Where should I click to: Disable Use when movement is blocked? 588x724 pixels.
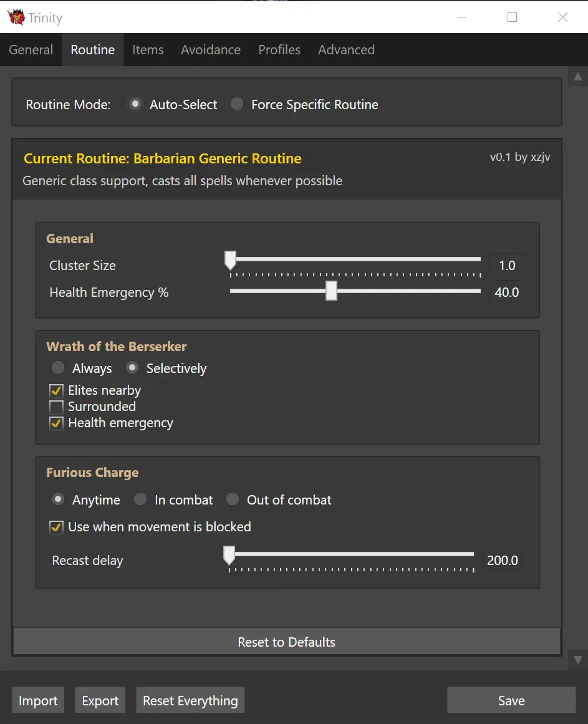click(x=56, y=528)
